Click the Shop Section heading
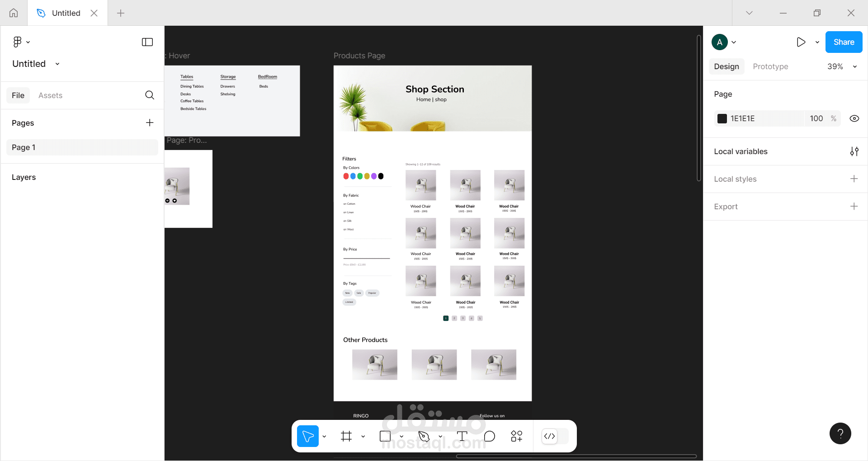868x461 pixels. tap(435, 89)
